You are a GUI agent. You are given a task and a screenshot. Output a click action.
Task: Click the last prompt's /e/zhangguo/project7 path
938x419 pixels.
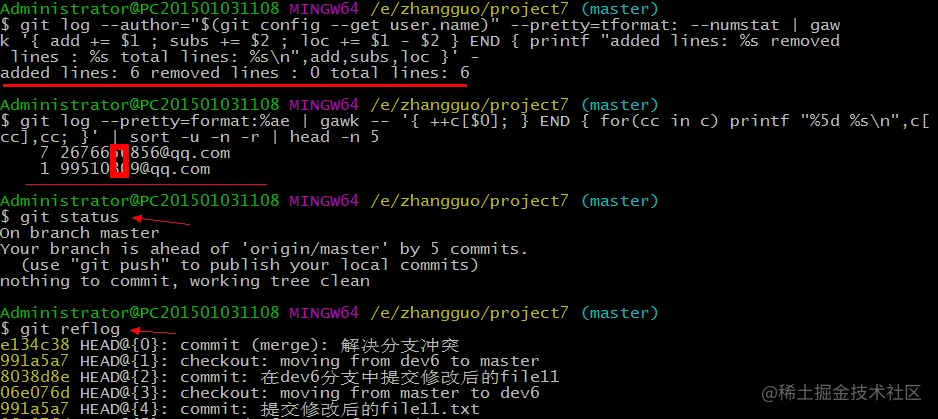pyautogui.click(x=470, y=312)
